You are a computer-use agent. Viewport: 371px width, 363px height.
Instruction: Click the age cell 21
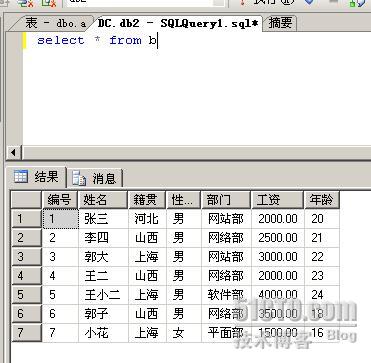[322, 238]
